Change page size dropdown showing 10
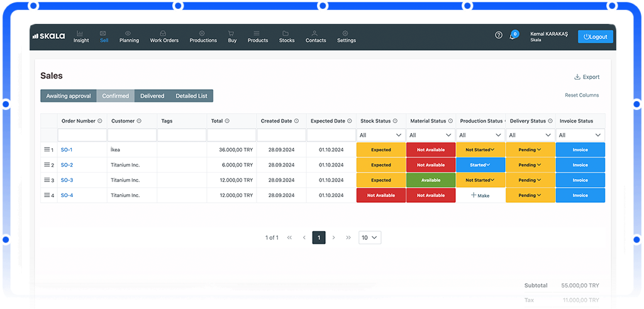Screen dimensions: 644x309 pyautogui.click(x=370, y=237)
